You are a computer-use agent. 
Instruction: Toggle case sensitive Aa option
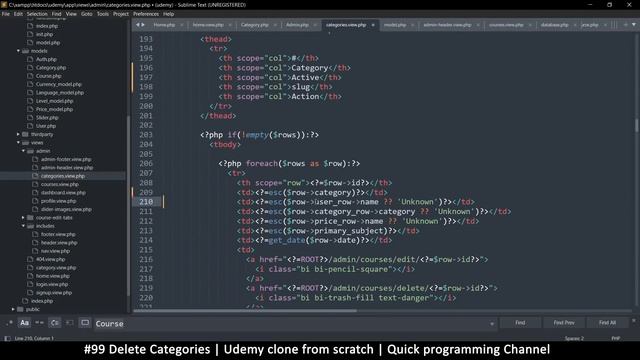(x=24, y=323)
